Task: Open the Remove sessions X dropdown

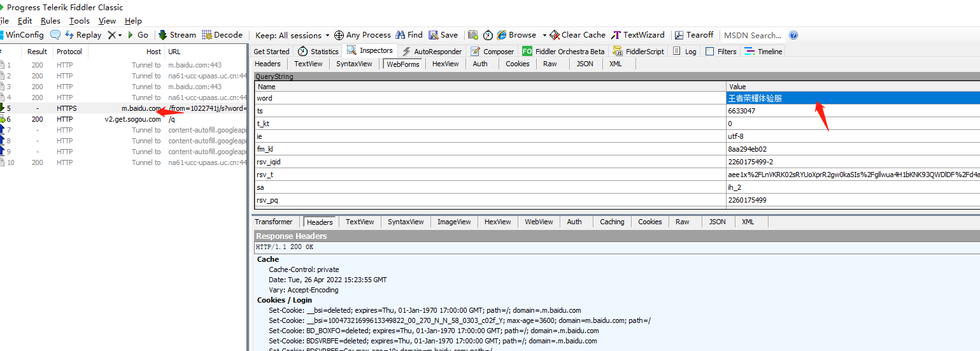Action: pyautogui.click(x=115, y=35)
